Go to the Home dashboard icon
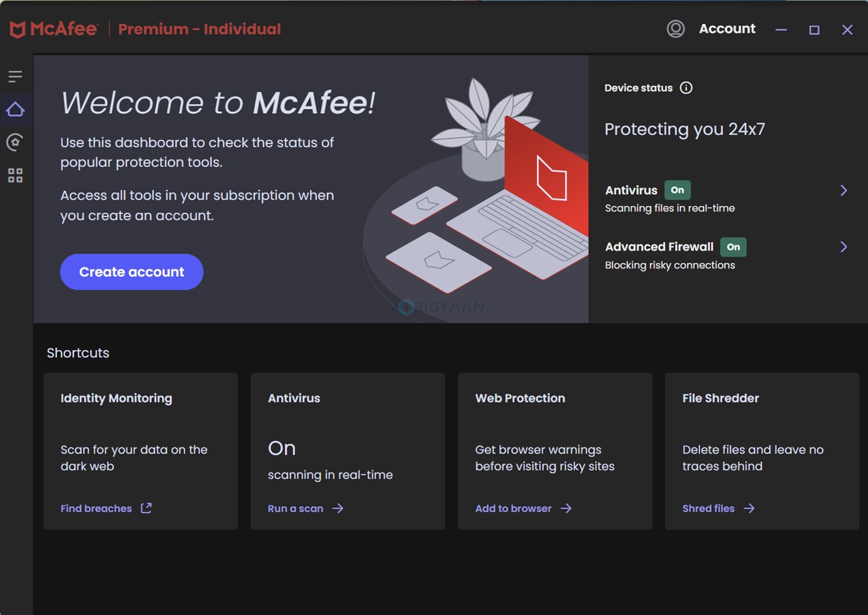868x615 pixels. (x=15, y=109)
